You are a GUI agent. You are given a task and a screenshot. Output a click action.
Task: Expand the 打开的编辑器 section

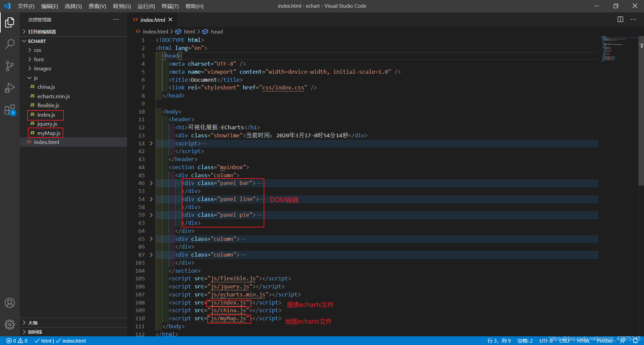pos(73,31)
